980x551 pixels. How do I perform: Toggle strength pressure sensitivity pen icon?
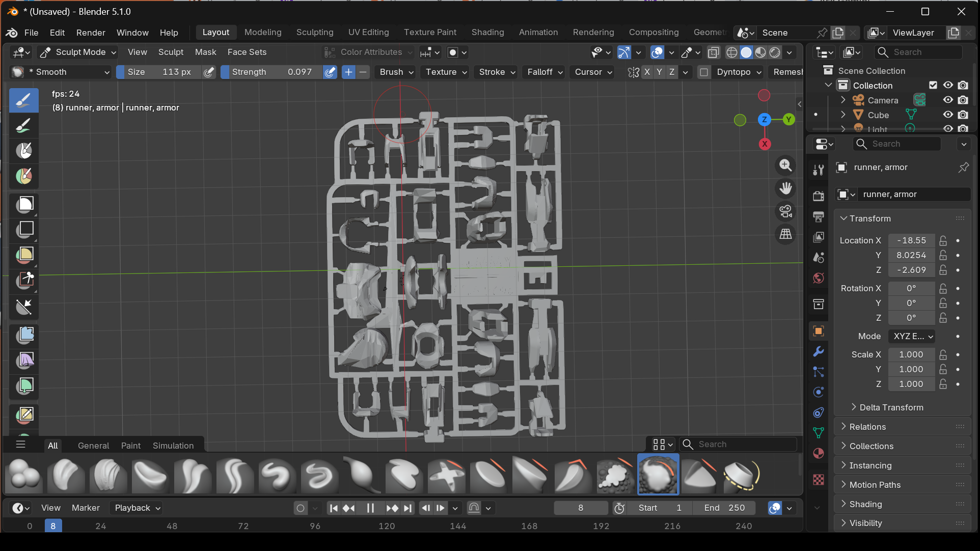(330, 72)
